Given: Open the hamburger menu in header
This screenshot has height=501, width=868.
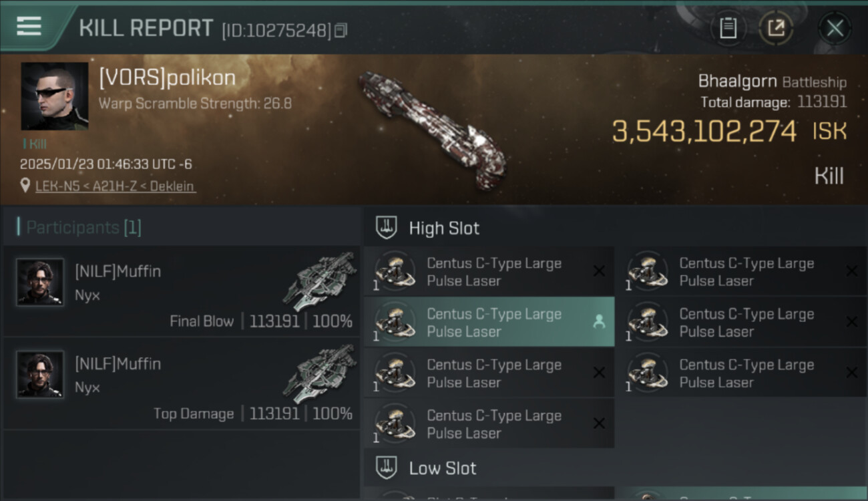Looking at the screenshot, I should (x=29, y=26).
